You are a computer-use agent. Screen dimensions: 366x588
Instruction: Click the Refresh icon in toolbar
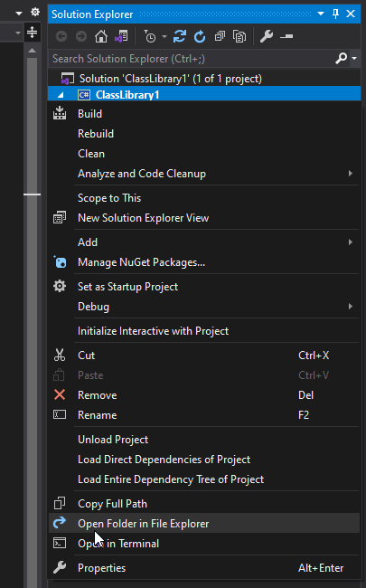(x=200, y=37)
